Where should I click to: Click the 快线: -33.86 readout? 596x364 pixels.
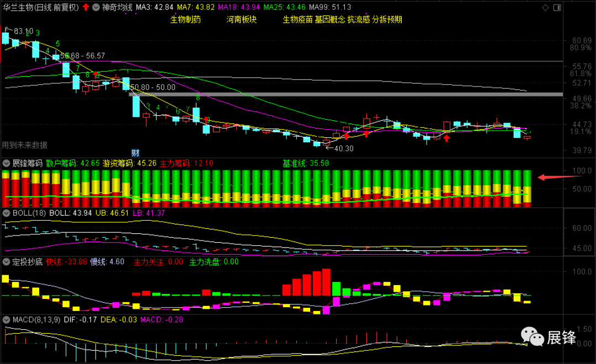point(67,262)
